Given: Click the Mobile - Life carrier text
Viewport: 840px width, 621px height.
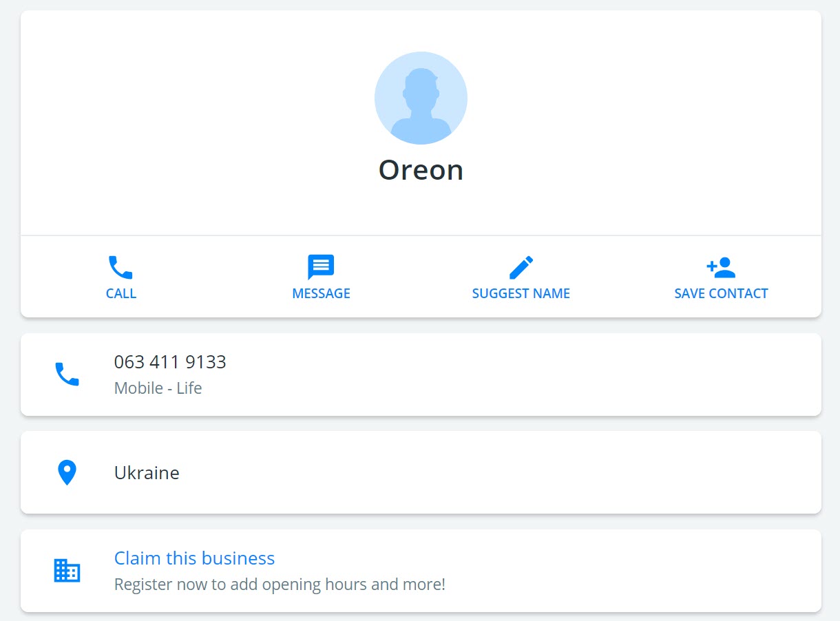Looking at the screenshot, I should pyautogui.click(x=158, y=388).
